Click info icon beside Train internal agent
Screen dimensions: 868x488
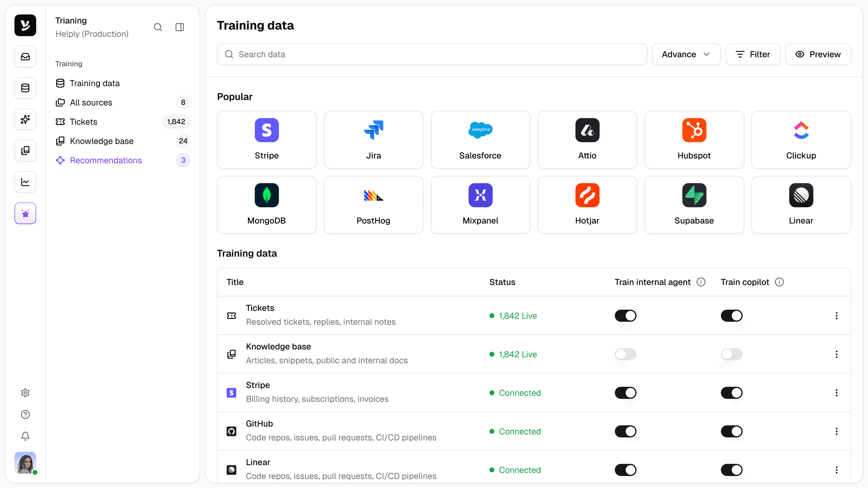pos(701,282)
